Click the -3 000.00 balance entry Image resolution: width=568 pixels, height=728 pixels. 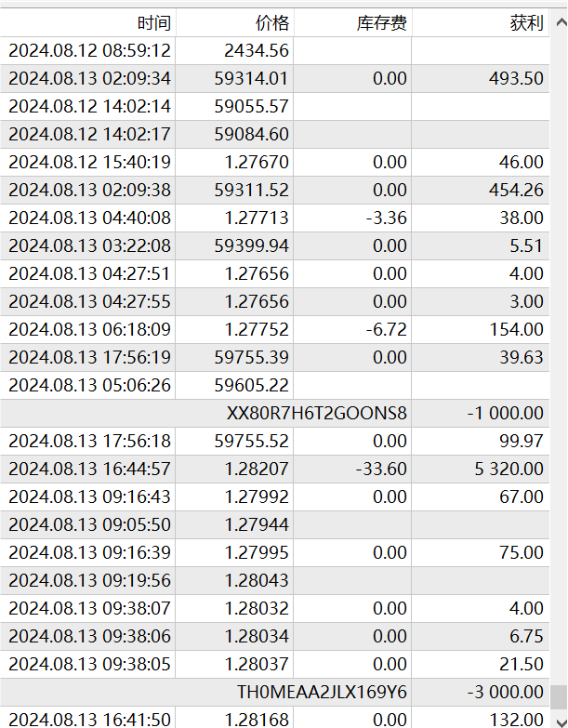click(x=507, y=692)
